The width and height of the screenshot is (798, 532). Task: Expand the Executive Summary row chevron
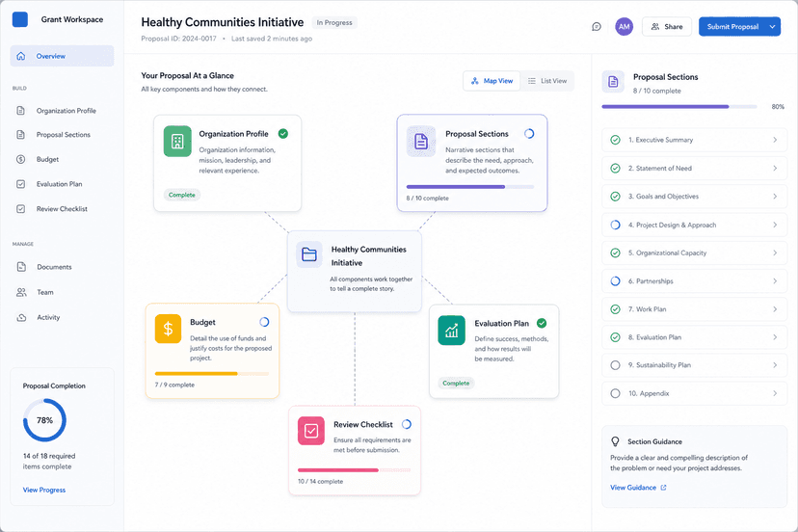coord(775,140)
